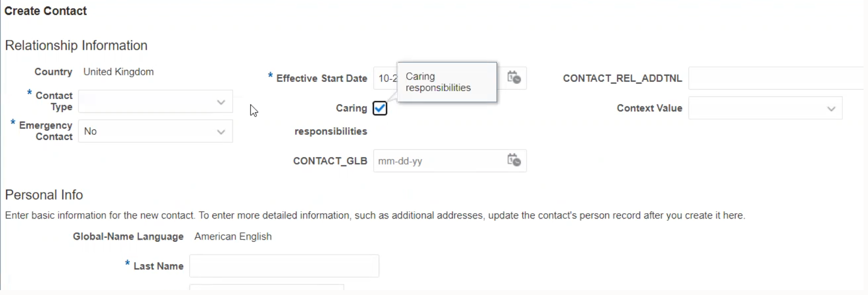Open the Emergency Contact dropdown showing No
The height and width of the screenshot is (295, 868).
click(221, 131)
